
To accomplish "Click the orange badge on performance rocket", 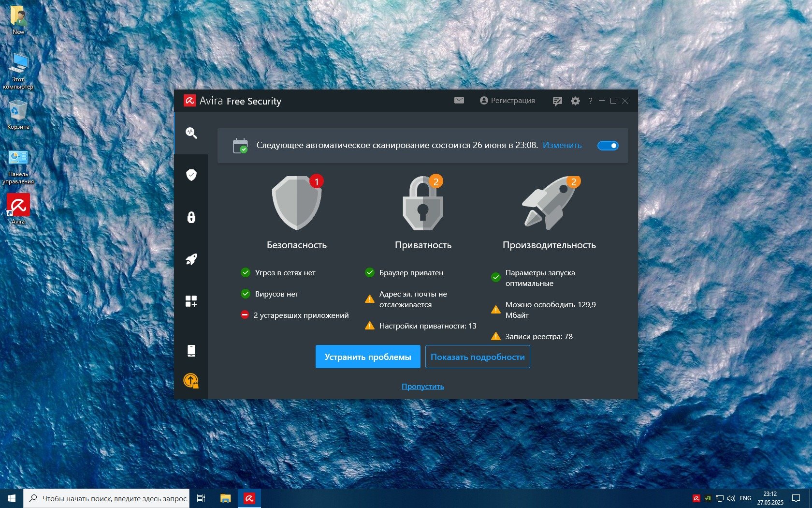I will point(574,182).
